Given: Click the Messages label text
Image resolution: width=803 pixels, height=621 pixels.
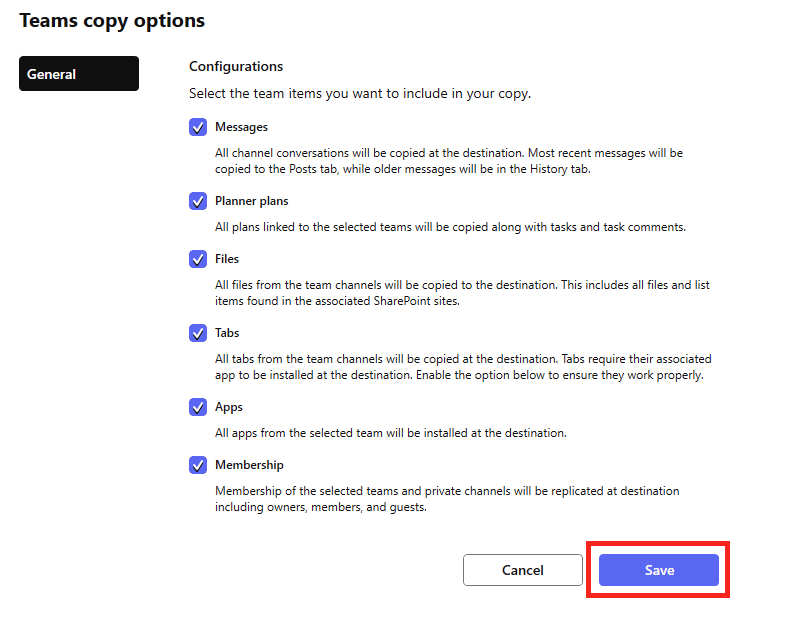Looking at the screenshot, I should (241, 127).
